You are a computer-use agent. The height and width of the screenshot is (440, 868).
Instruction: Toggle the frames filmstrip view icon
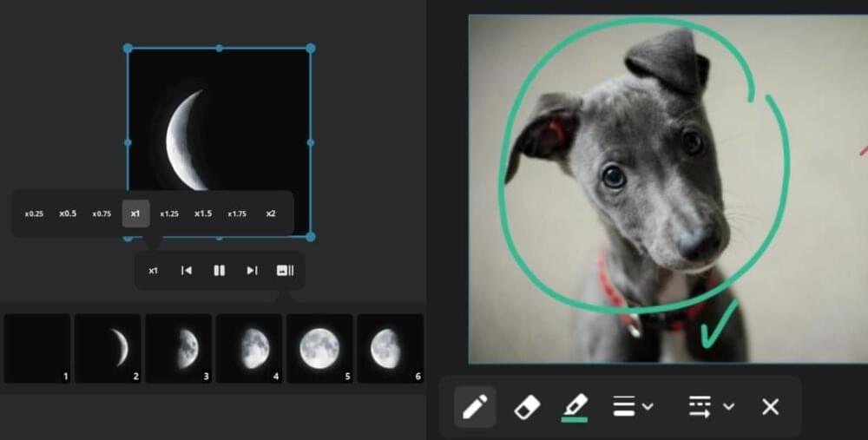pyautogui.click(x=285, y=271)
